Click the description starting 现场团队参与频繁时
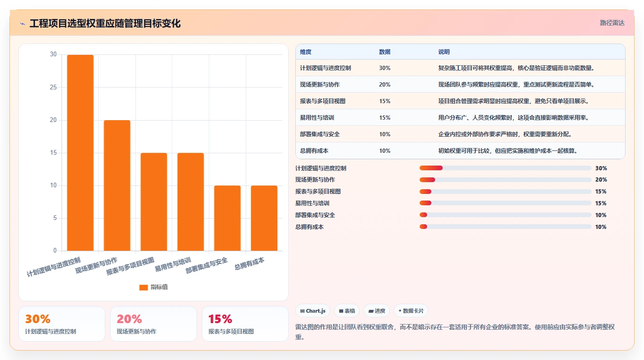Image resolution: width=644 pixels, height=360 pixels. click(x=516, y=85)
